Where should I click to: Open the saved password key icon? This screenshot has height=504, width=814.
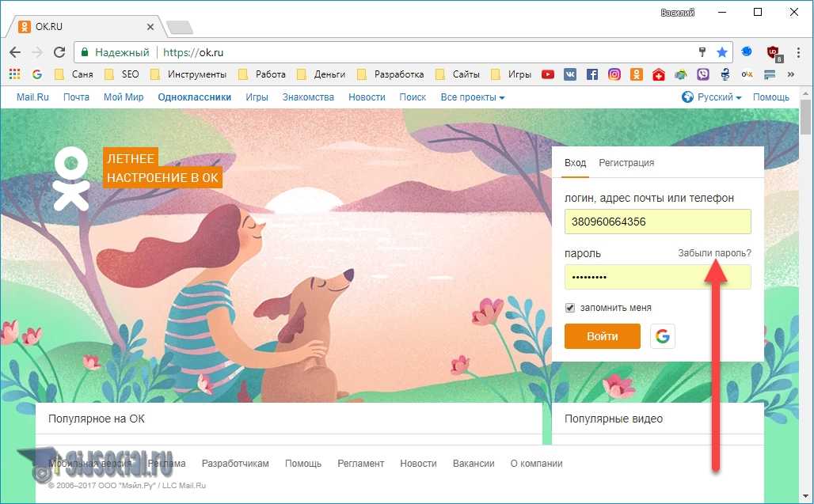pyautogui.click(x=702, y=52)
